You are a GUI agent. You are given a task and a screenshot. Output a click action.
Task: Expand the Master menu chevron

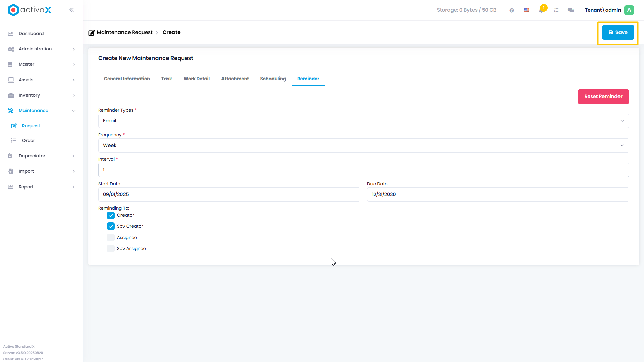click(x=73, y=65)
